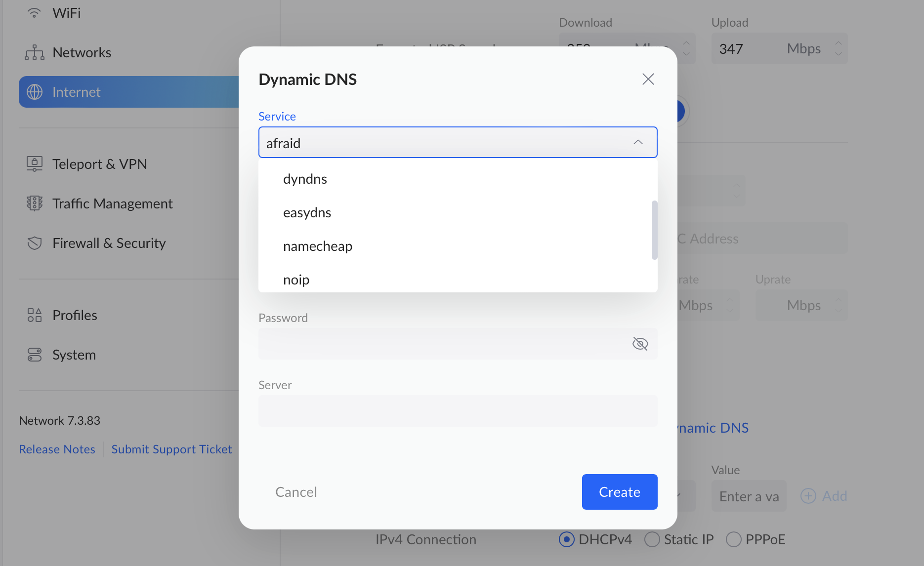Cancel the Dynamic DNS dialog
The image size is (924, 566).
(296, 492)
